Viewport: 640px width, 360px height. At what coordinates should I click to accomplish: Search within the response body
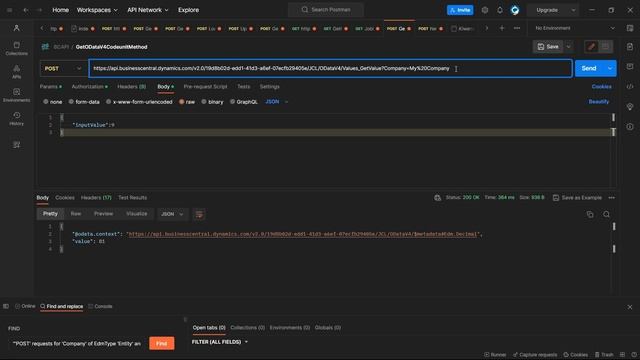607,214
